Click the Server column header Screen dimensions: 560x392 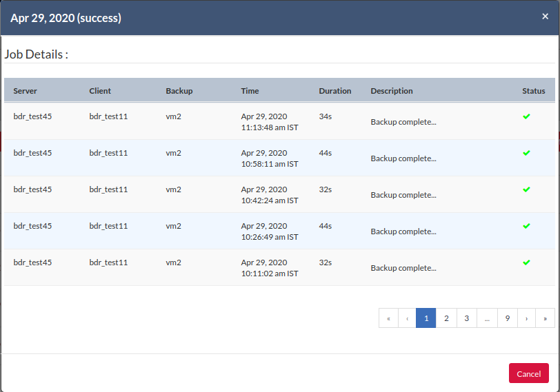click(x=25, y=91)
